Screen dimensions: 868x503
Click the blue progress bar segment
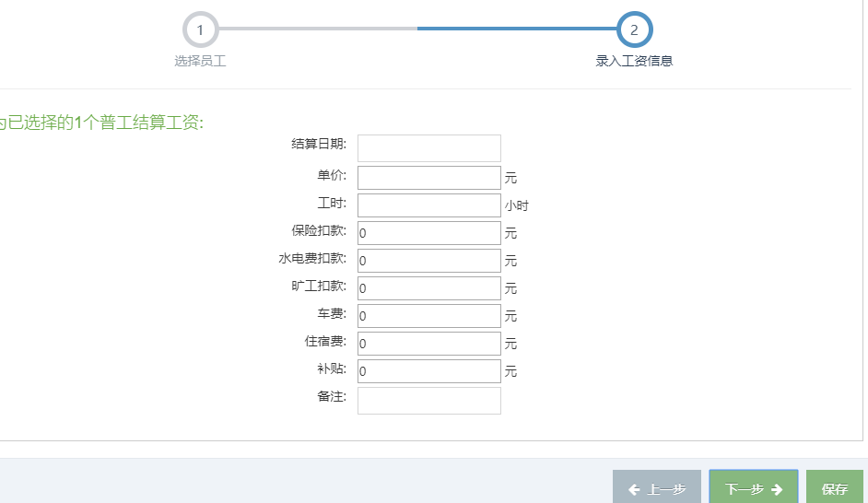(x=516, y=29)
